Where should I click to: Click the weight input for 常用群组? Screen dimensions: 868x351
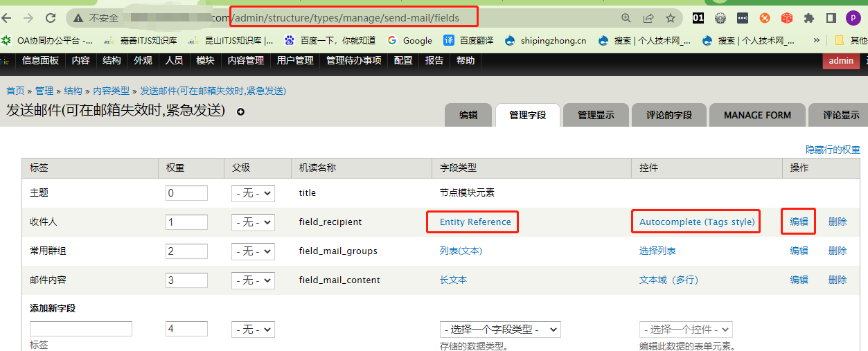(x=186, y=251)
